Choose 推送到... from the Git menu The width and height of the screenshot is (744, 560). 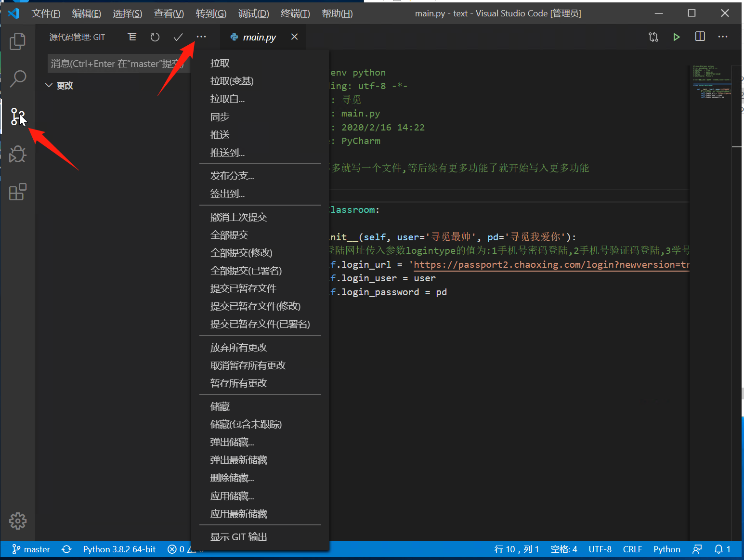[260, 153]
